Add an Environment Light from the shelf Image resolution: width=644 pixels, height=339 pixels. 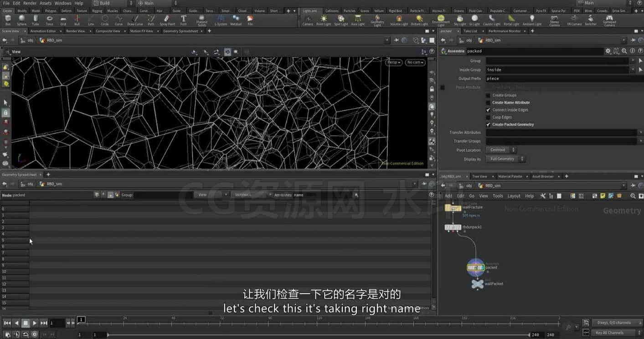[x=441, y=21]
